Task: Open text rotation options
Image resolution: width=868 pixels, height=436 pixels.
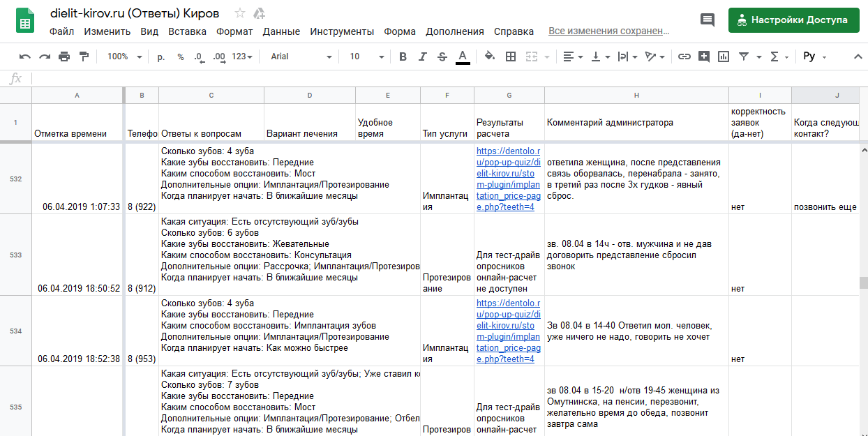Action: pos(655,57)
